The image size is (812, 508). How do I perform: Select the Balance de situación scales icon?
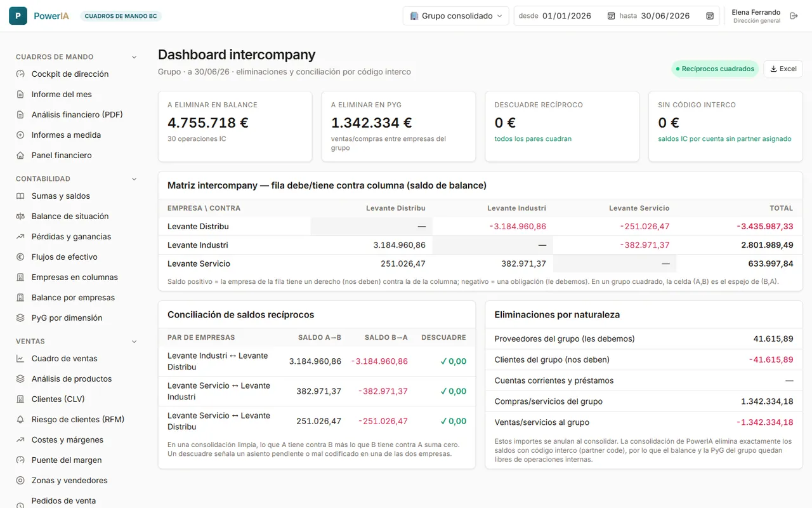click(x=20, y=217)
